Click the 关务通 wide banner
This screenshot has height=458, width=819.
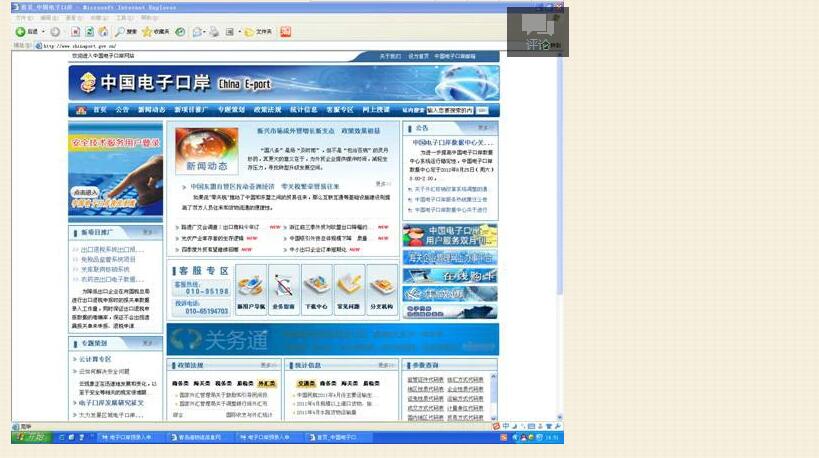tap(333, 339)
